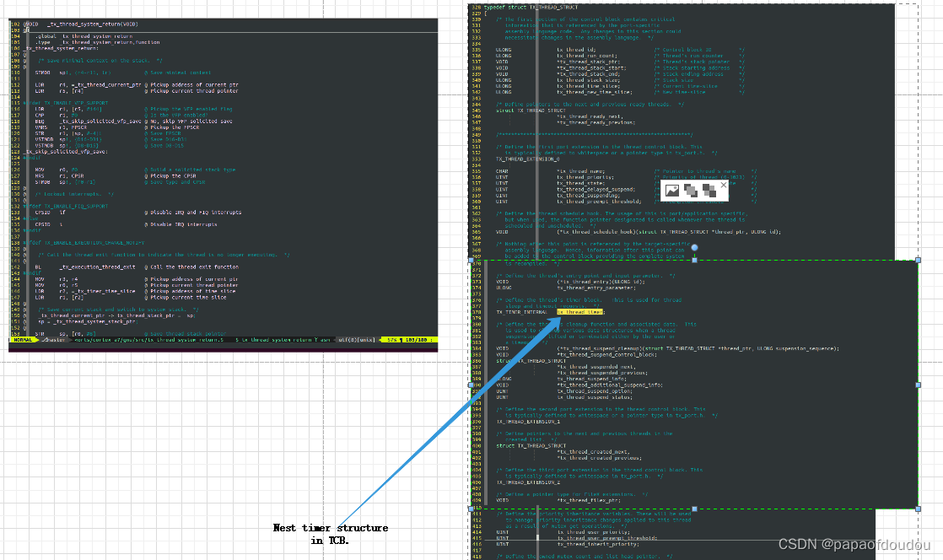Select the "Nest timer structure in TCB." label

(x=330, y=534)
